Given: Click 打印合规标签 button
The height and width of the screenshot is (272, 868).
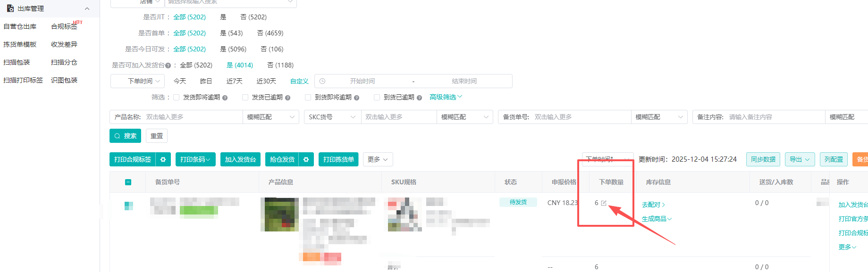Looking at the screenshot, I should (x=133, y=159).
